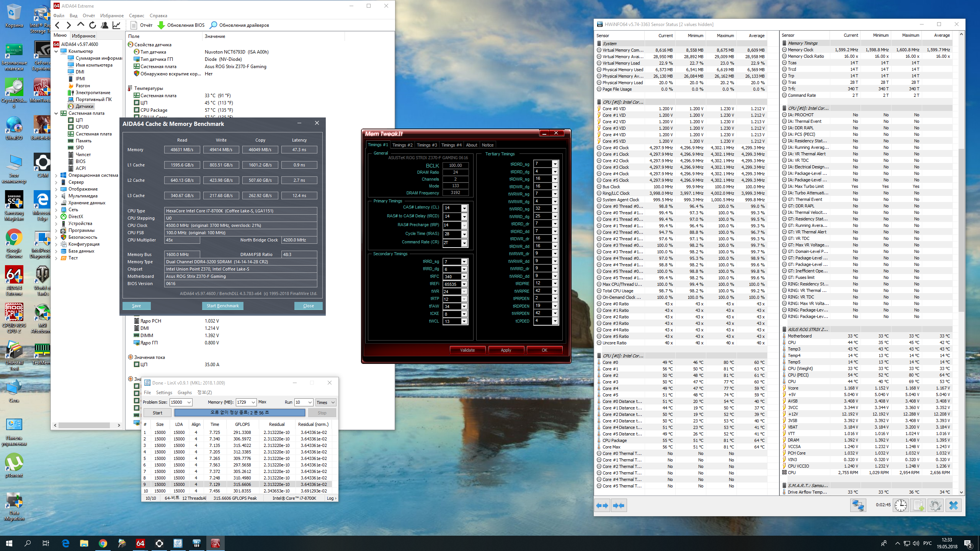
Task: Open the Сервис menu in AIDA64
Action: [136, 16]
